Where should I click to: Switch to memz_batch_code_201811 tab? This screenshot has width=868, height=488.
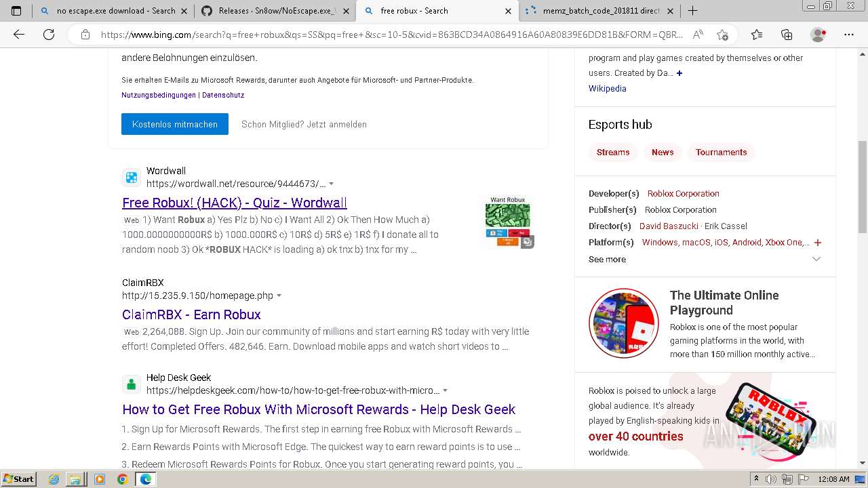pyautogui.click(x=599, y=11)
